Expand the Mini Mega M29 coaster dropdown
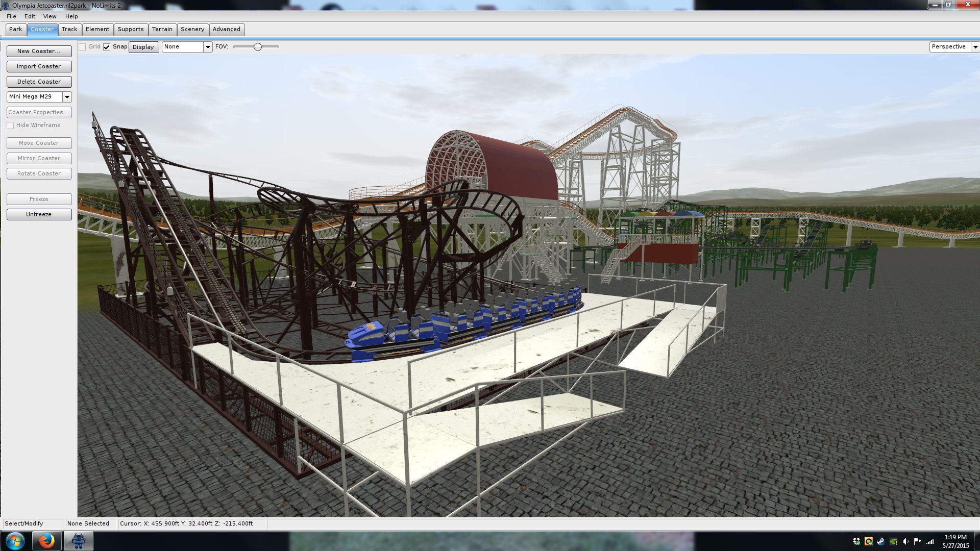 [67, 97]
